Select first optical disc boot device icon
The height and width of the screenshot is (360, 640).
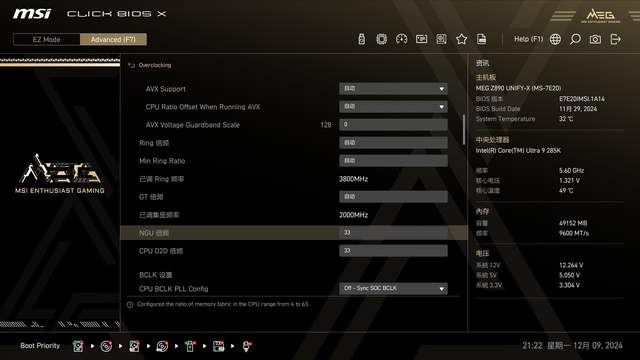click(x=106, y=346)
